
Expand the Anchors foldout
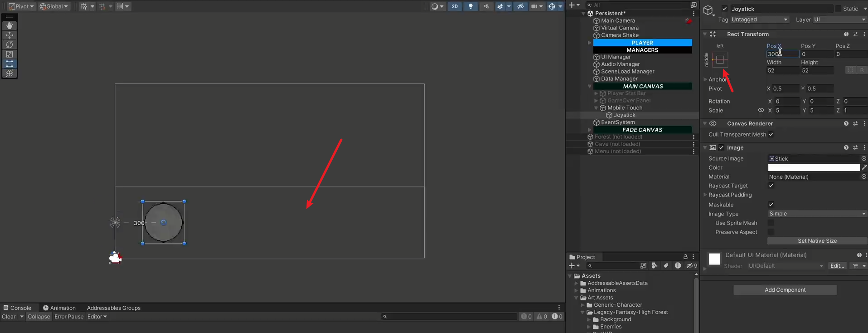tap(705, 79)
